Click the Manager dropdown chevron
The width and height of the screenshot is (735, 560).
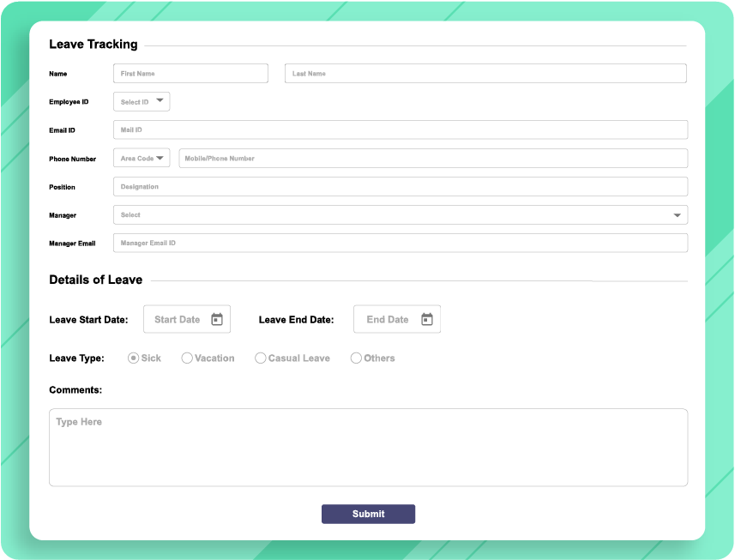point(677,214)
